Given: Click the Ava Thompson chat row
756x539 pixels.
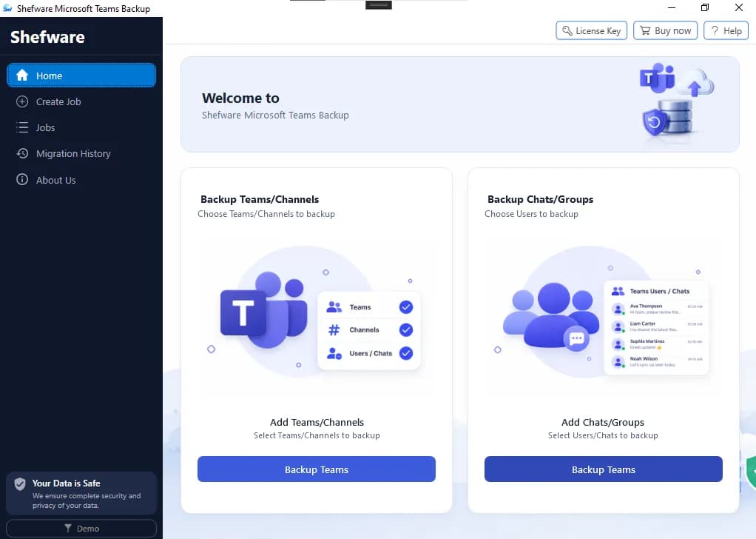Looking at the screenshot, I should pos(657,309).
